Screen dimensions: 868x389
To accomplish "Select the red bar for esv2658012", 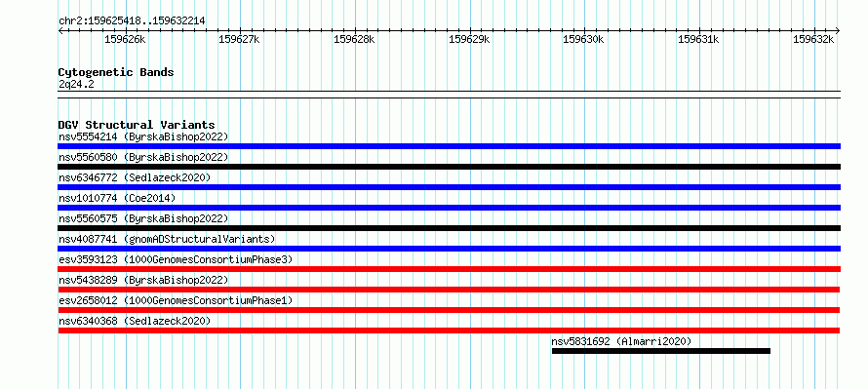I will (449, 310).
